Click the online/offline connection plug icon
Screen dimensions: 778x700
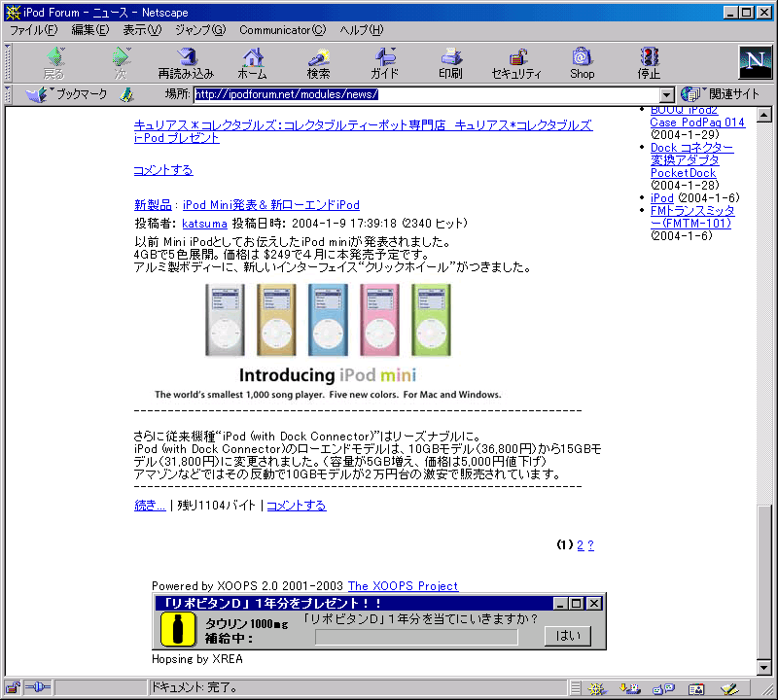click(38, 687)
